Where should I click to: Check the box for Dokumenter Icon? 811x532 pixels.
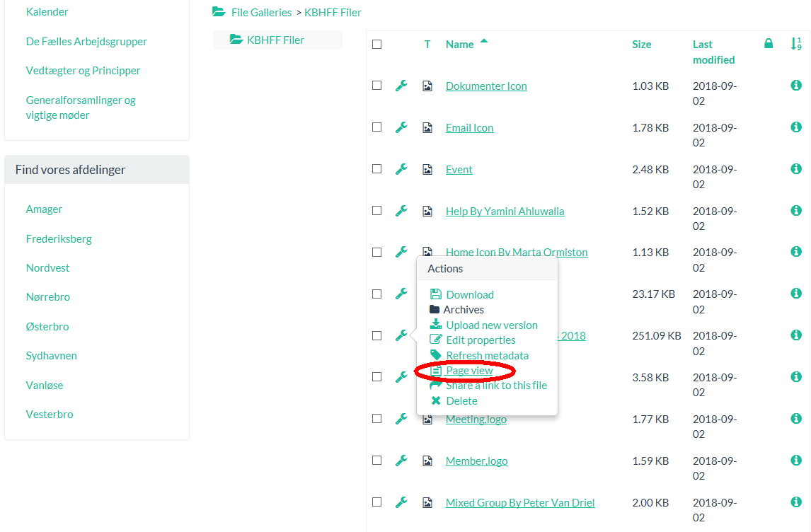click(x=377, y=86)
